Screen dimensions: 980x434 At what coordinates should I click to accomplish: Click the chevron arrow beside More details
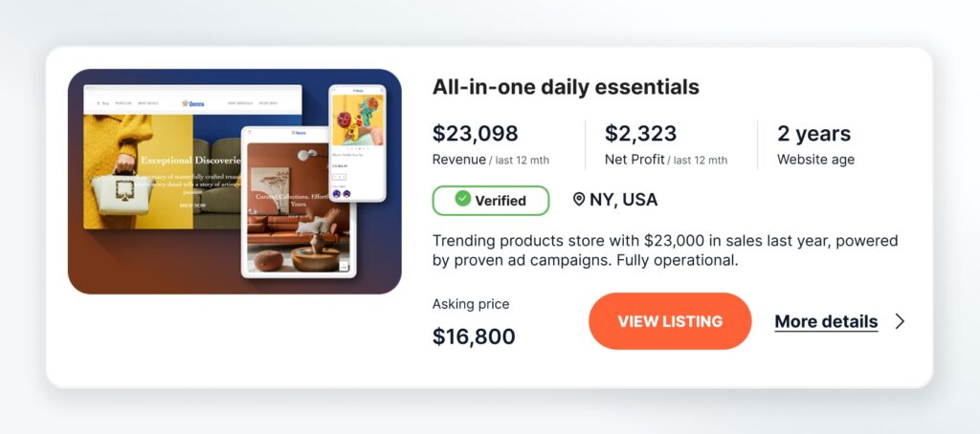click(900, 321)
